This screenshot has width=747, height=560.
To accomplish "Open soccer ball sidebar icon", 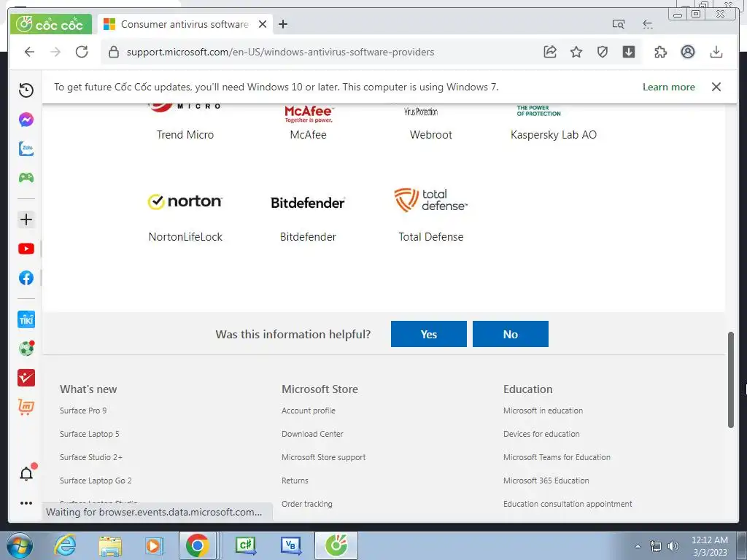I will click(x=26, y=349).
